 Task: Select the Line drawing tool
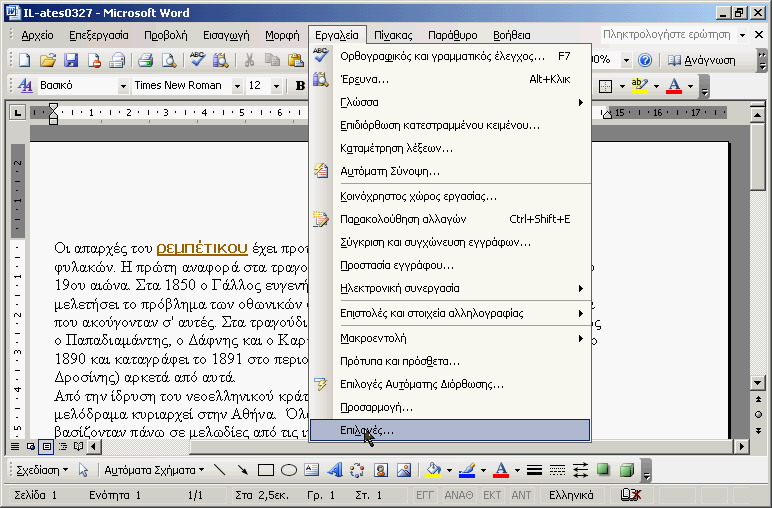[220, 470]
